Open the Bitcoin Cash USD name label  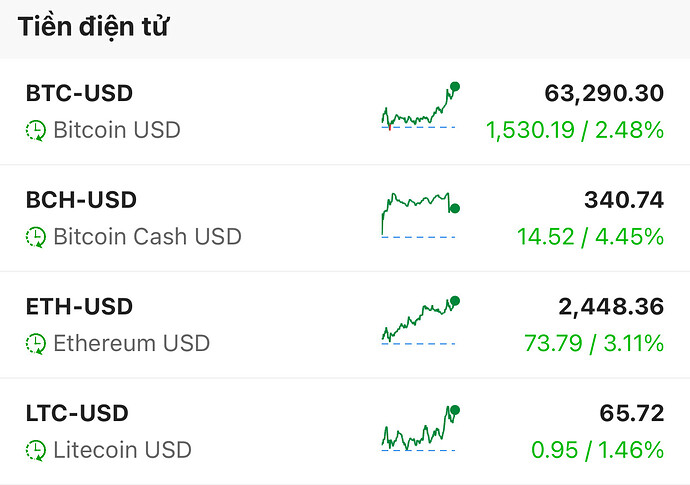click(147, 237)
